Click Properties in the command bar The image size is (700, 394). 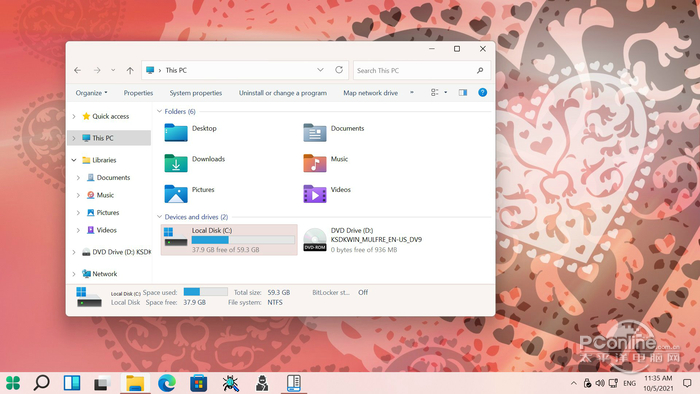tap(138, 93)
